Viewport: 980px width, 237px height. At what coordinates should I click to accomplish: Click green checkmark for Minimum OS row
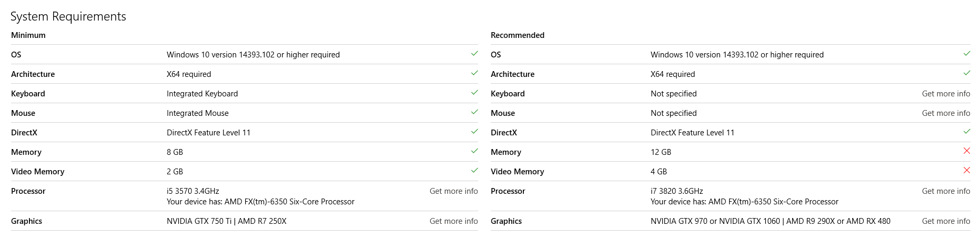[474, 54]
